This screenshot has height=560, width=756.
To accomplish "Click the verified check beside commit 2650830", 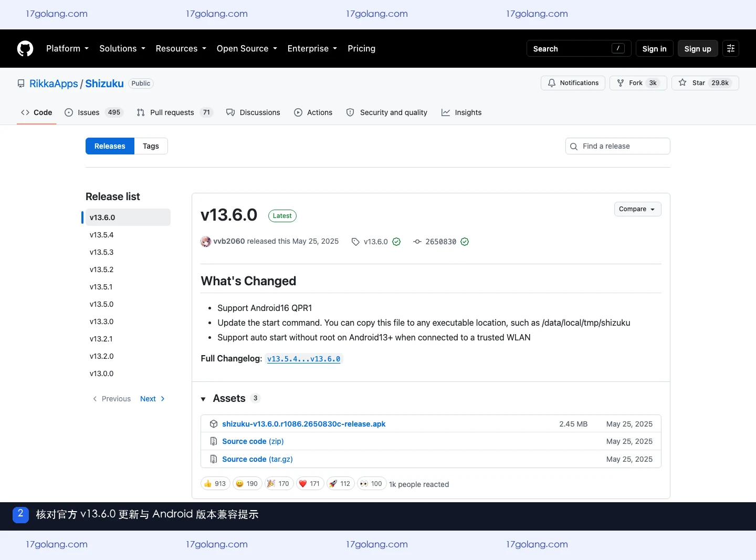I will tap(465, 242).
